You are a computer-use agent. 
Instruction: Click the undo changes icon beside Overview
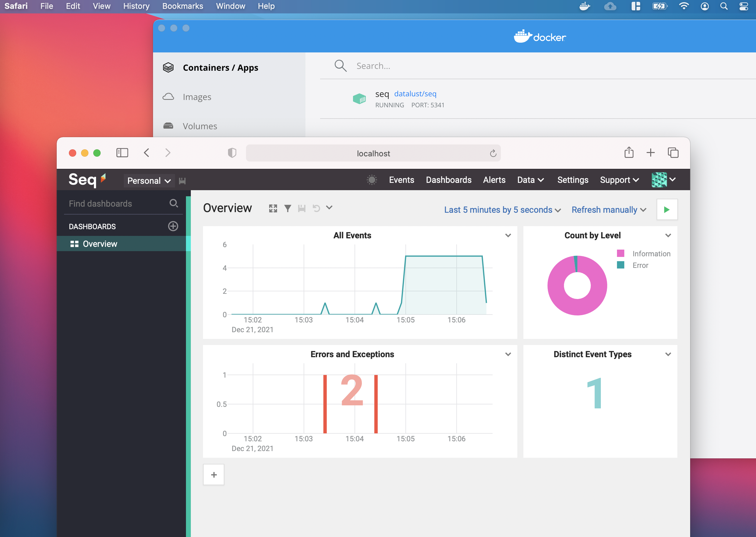[x=316, y=208]
